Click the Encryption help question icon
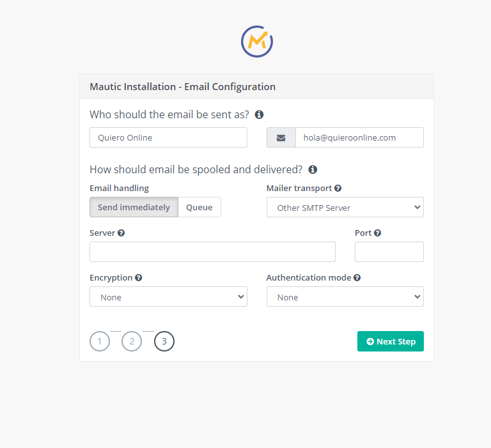This screenshot has height=448, width=491. pos(138,278)
